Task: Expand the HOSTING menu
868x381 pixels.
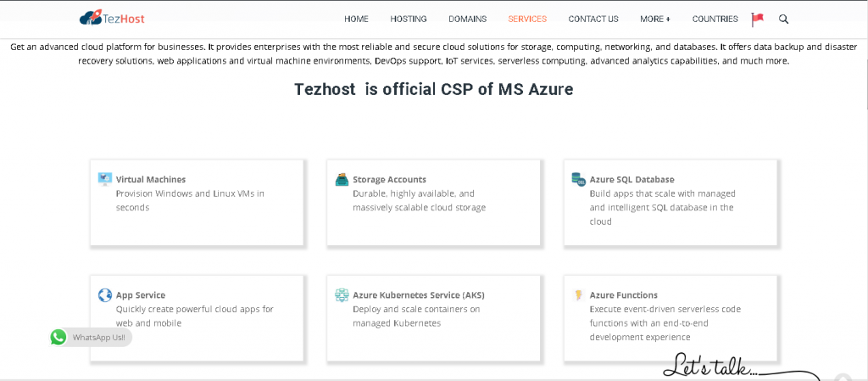Action: [408, 19]
